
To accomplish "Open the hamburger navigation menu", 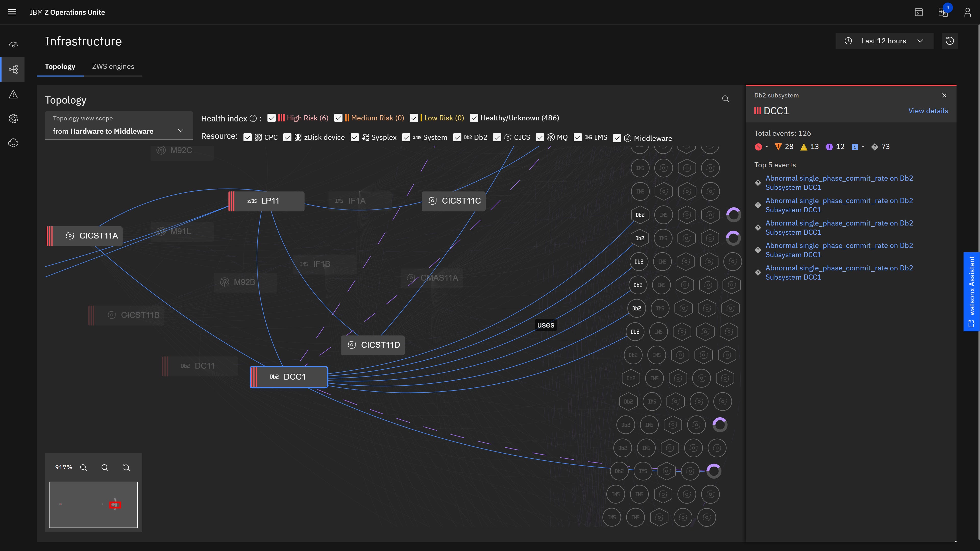I will tap(12, 12).
